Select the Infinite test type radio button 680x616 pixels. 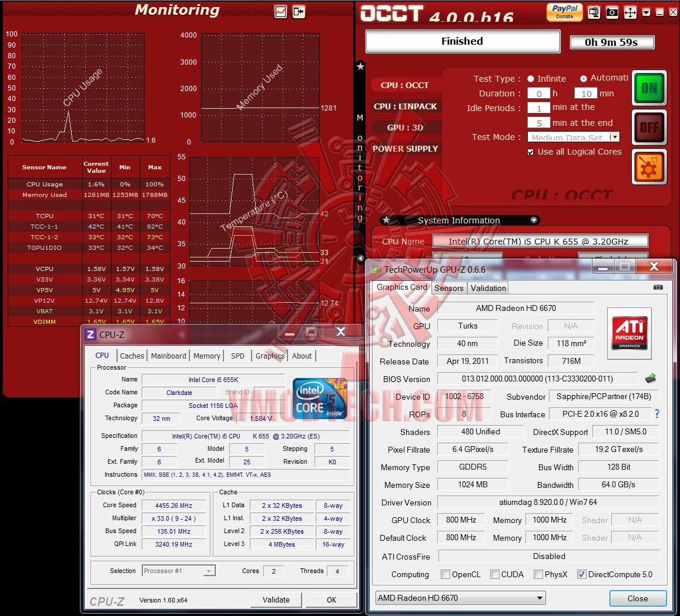point(530,79)
